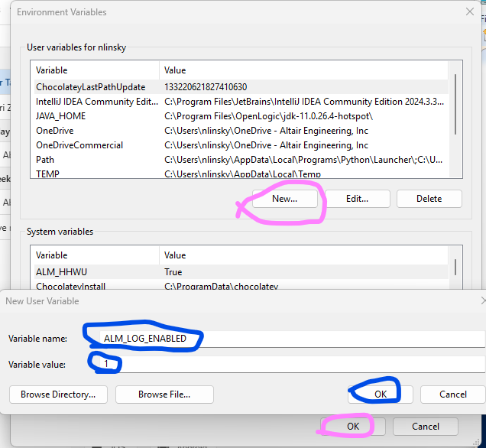The width and height of the screenshot is (486, 448).
Task: Click the New... button under User variables
Action: click(285, 199)
